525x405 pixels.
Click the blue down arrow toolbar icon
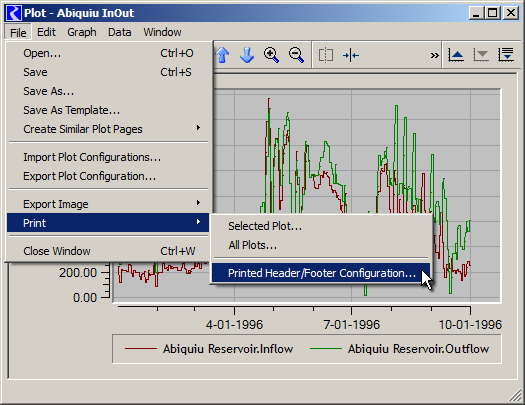(247, 55)
